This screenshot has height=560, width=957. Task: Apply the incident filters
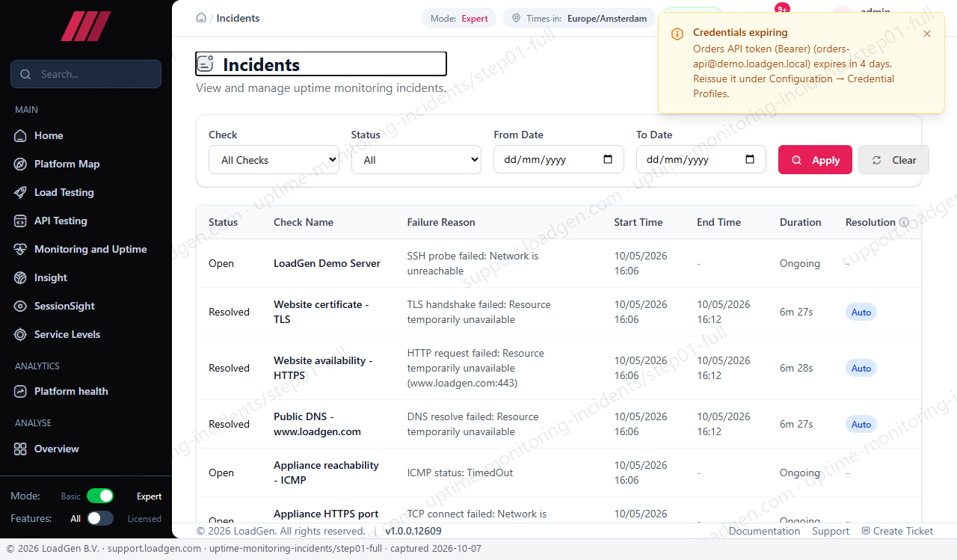pos(815,159)
